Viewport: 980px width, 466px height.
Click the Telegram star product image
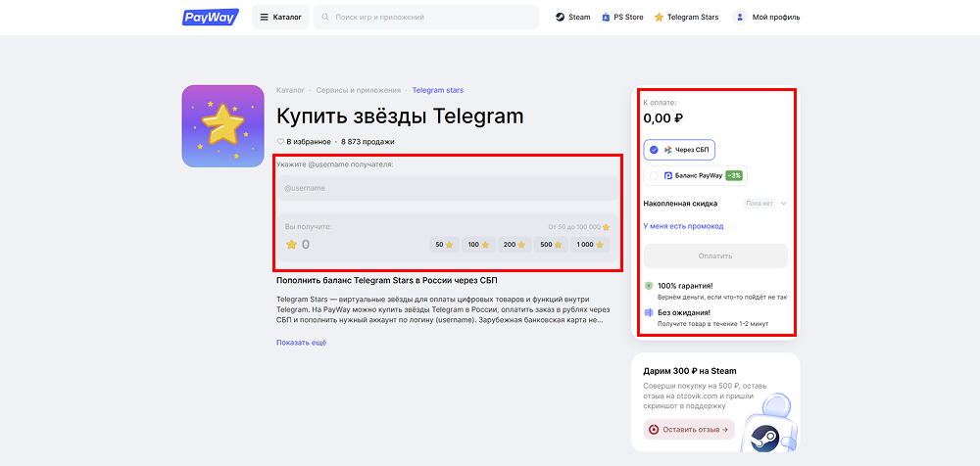click(223, 126)
